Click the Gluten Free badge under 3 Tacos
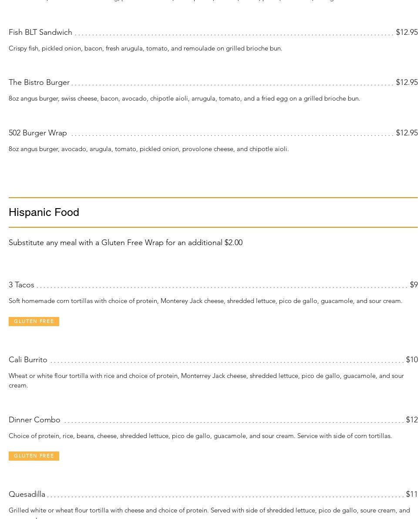The height and width of the screenshot is (519, 420). coord(34,321)
